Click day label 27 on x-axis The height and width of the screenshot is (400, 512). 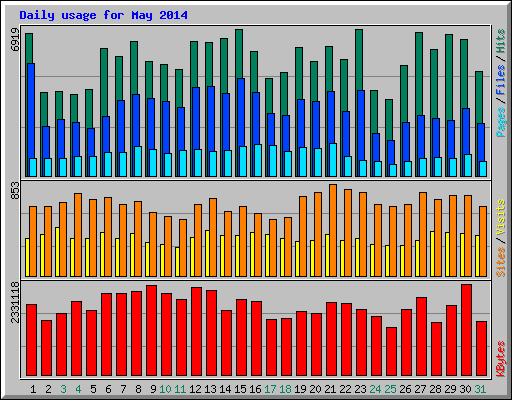coord(420,389)
